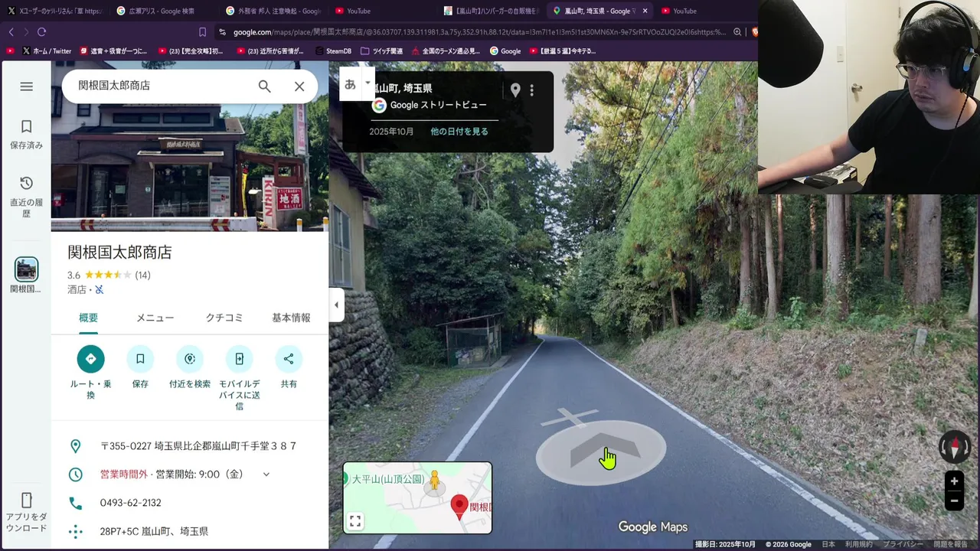The width and height of the screenshot is (980, 551).
Task: Open the あ input method dropdown arrow
Action: pyautogui.click(x=367, y=82)
